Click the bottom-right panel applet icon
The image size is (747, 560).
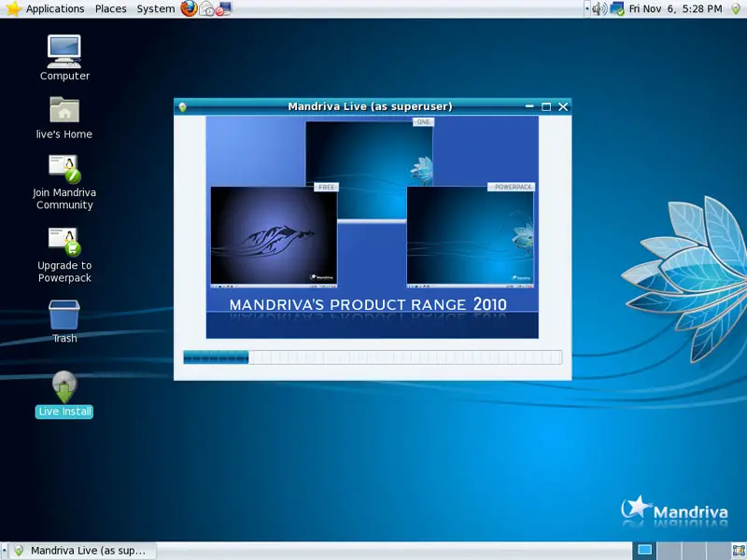pyautogui.click(x=739, y=551)
